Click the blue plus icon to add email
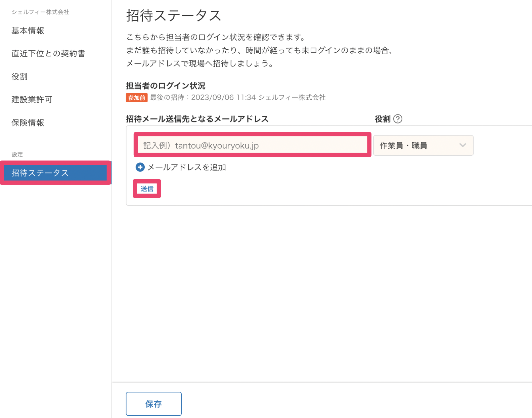Image resolution: width=532 pixels, height=418 pixels. point(140,167)
